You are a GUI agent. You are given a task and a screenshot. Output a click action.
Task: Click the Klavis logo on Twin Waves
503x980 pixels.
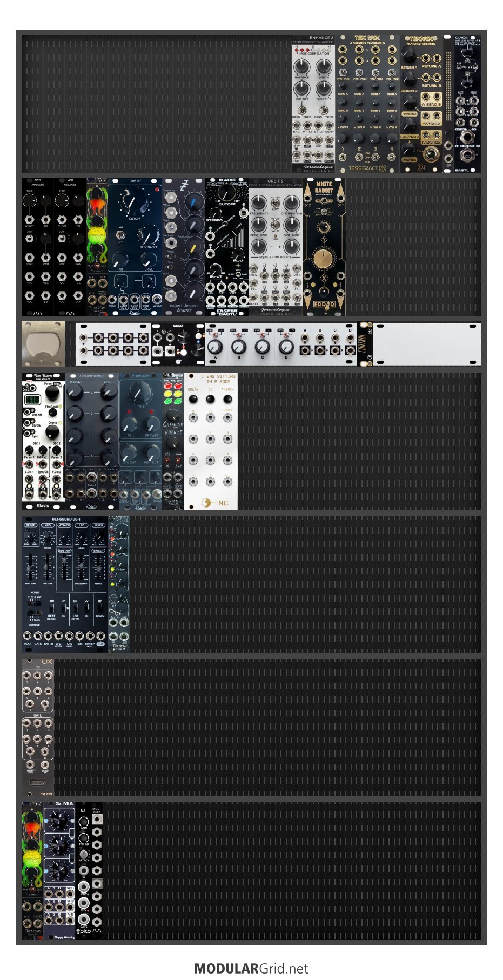[x=43, y=506]
